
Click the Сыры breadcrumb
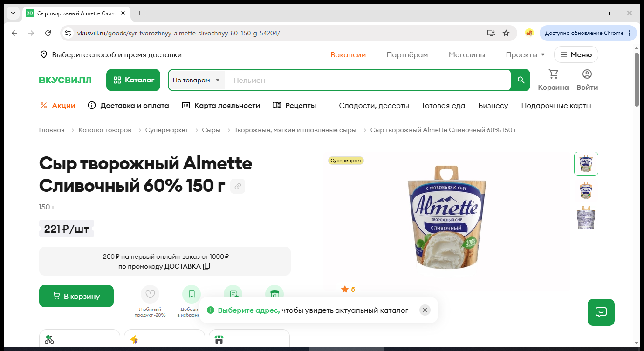pyautogui.click(x=211, y=130)
